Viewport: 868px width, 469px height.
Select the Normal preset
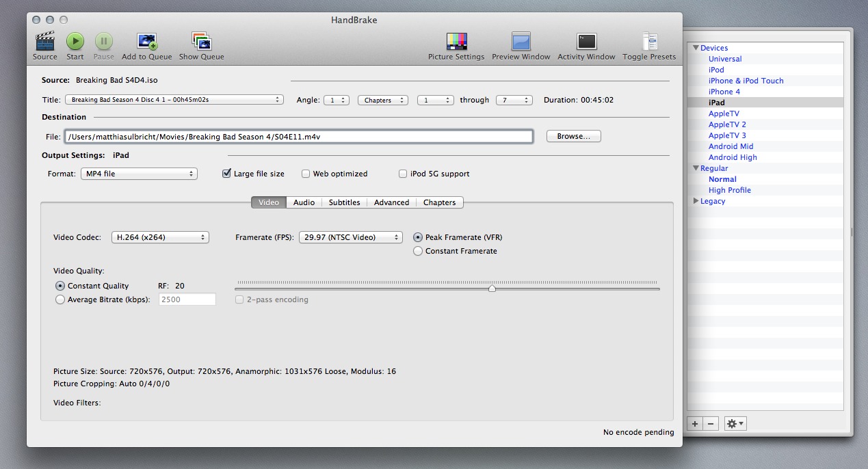click(722, 179)
